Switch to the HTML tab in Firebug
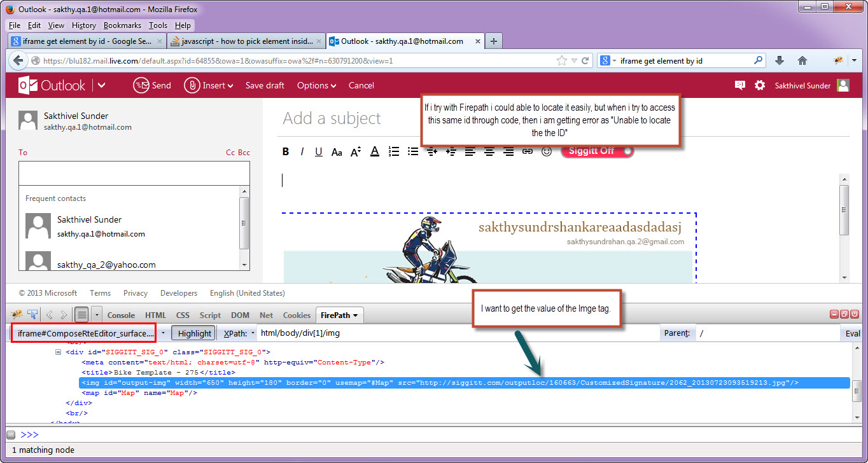Image resolution: width=868 pixels, height=463 pixels. [x=155, y=314]
